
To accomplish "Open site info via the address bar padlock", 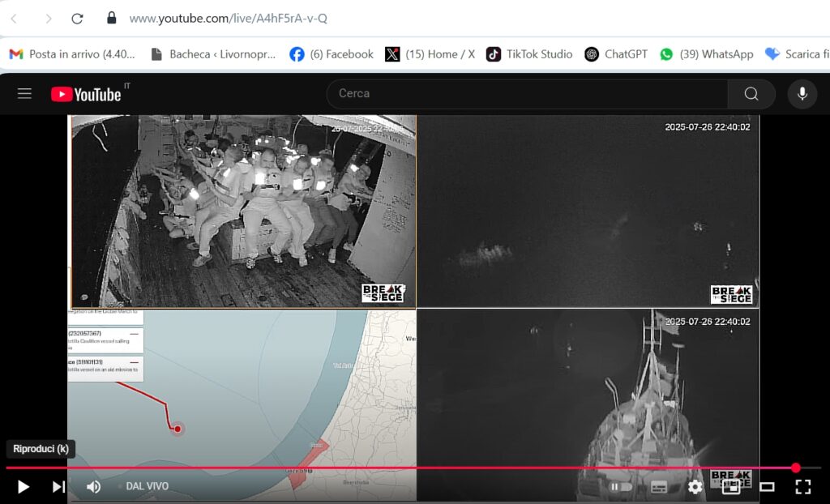I will pos(109,17).
